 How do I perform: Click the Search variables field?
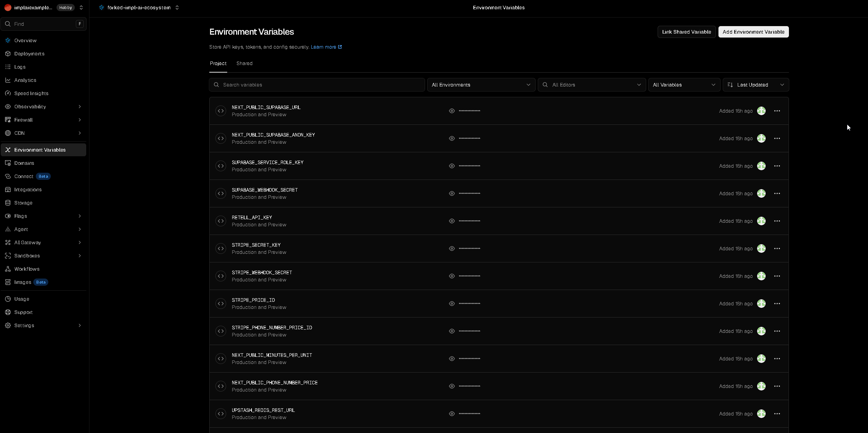pyautogui.click(x=317, y=85)
